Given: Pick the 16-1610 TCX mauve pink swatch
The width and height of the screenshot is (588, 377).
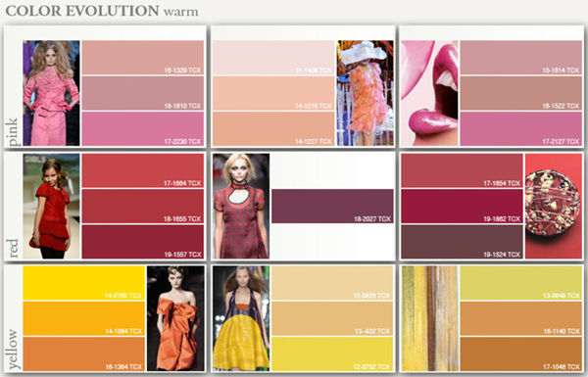Looking at the screenshot, I should pyautogui.click(x=143, y=93).
